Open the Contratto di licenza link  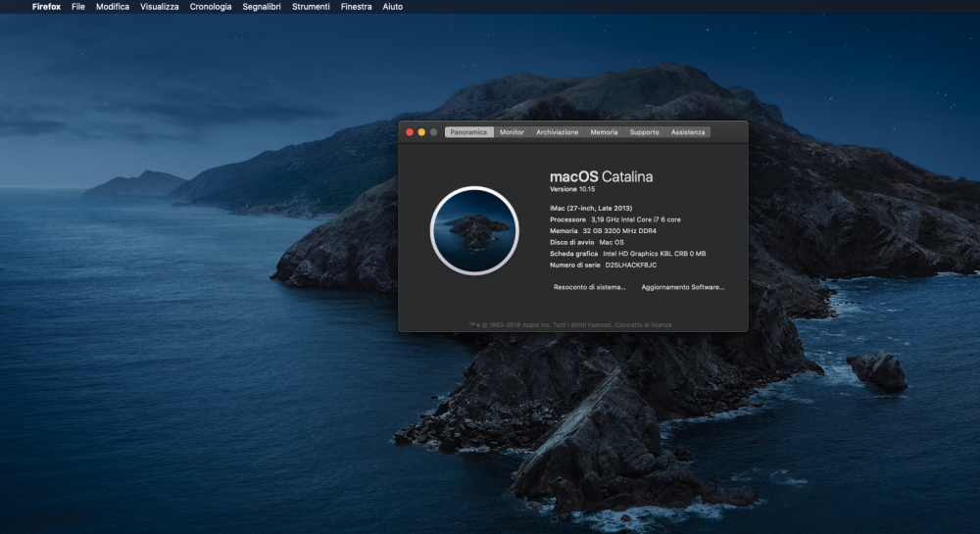(x=643, y=324)
